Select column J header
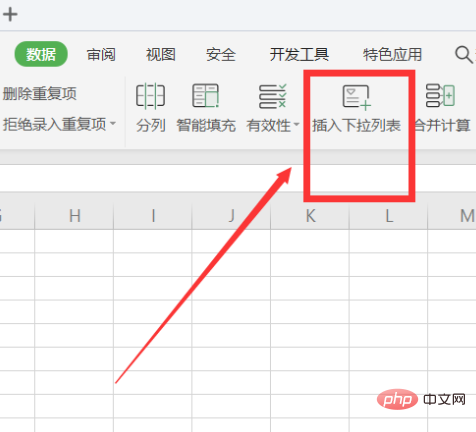This screenshot has width=476, height=432. click(232, 215)
